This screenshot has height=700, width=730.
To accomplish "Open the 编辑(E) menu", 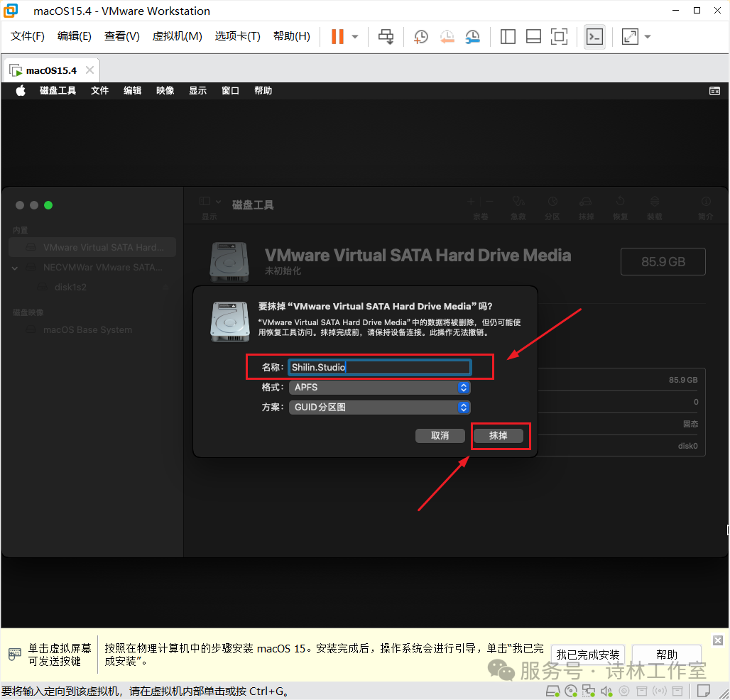I will tap(75, 35).
